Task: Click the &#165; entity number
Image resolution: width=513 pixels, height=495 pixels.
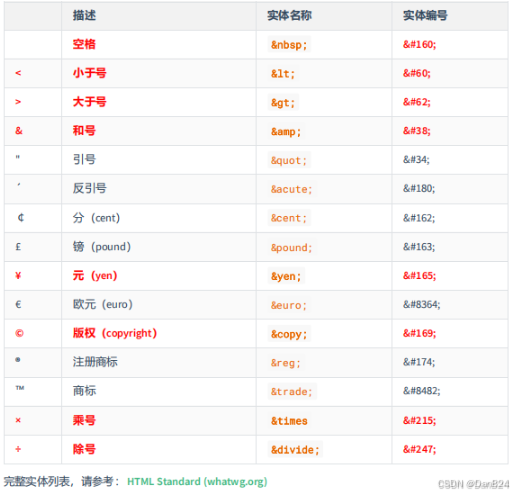Action: [419, 276]
